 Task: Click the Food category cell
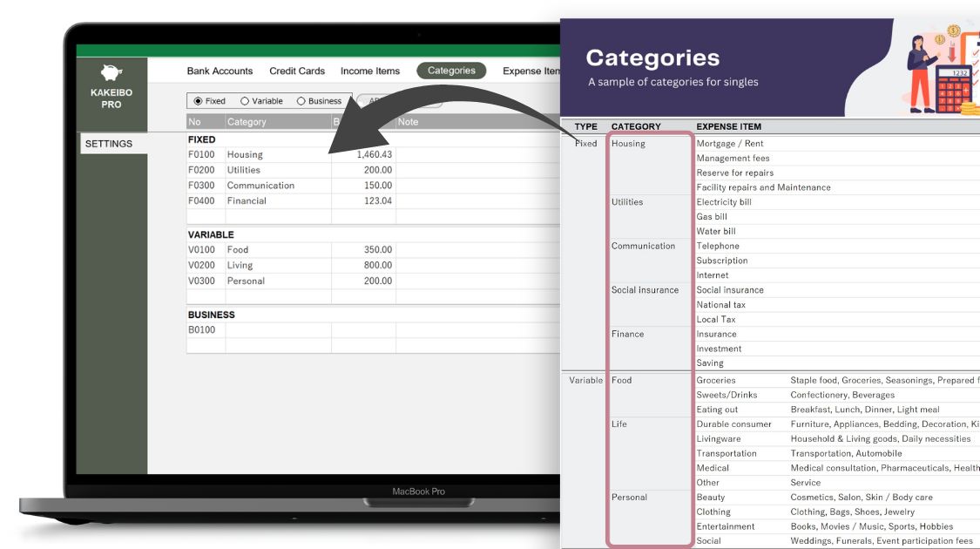click(238, 250)
